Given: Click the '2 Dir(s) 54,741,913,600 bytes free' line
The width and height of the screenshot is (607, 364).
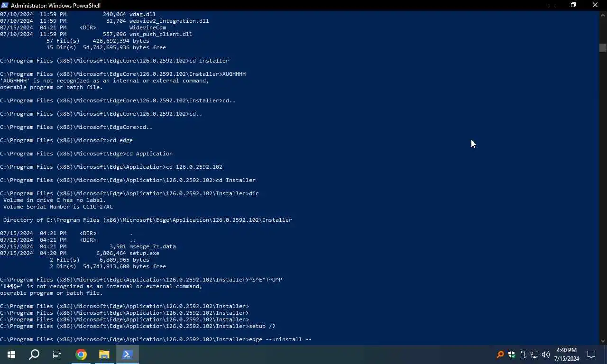Looking at the screenshot, I should (x=108, y=266).
